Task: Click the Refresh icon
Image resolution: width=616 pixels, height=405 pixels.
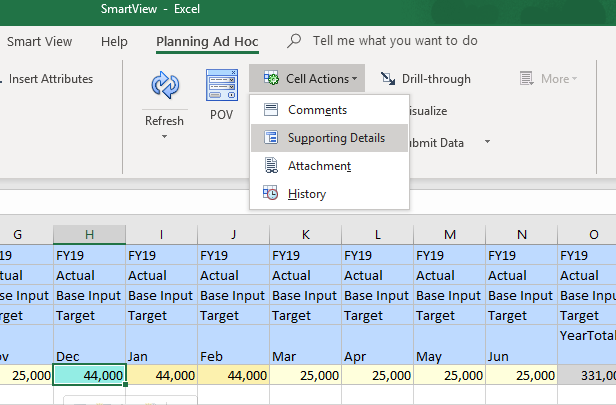Action: (x=165, y=85)
